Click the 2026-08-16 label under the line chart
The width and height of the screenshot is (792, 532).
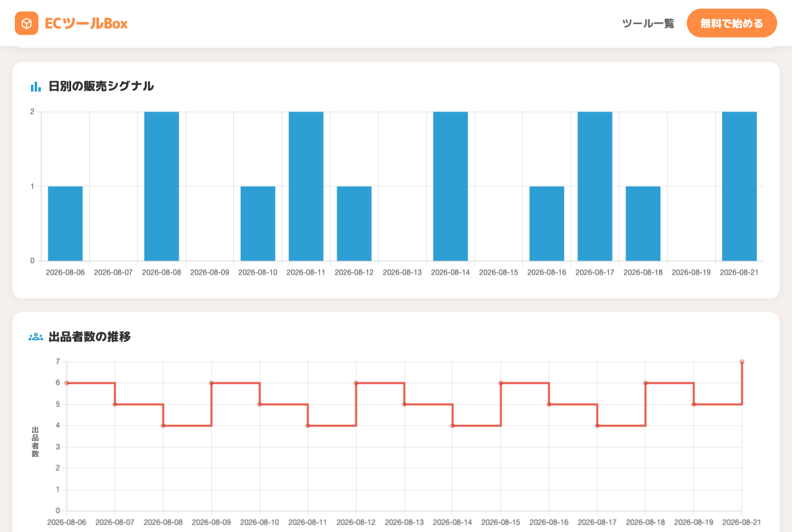[549, 523]
